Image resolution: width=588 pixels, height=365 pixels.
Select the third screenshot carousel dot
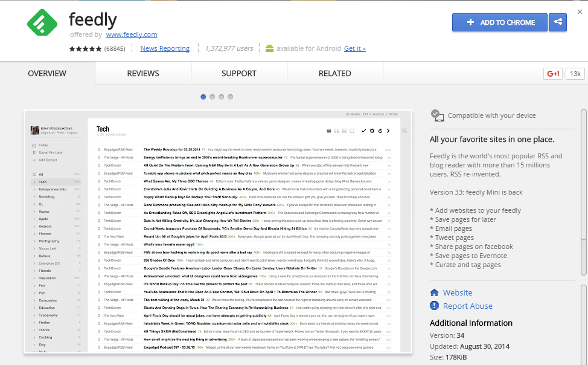tap(221, 97)
